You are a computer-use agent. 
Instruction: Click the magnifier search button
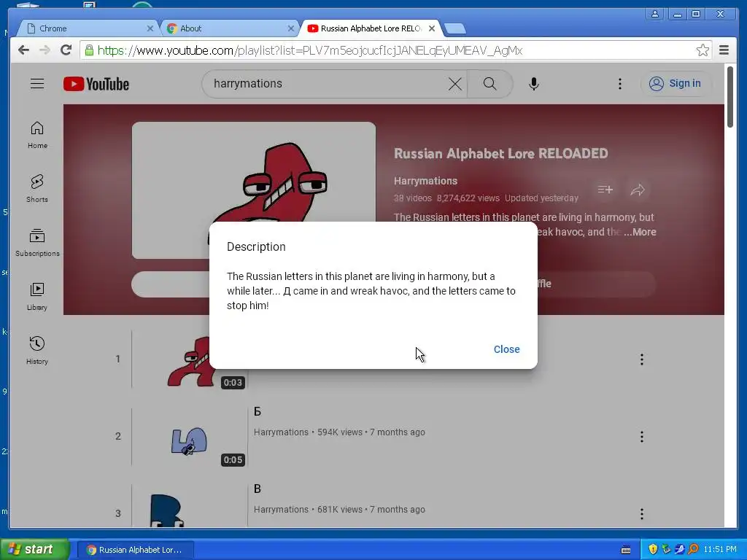[489, 85]
